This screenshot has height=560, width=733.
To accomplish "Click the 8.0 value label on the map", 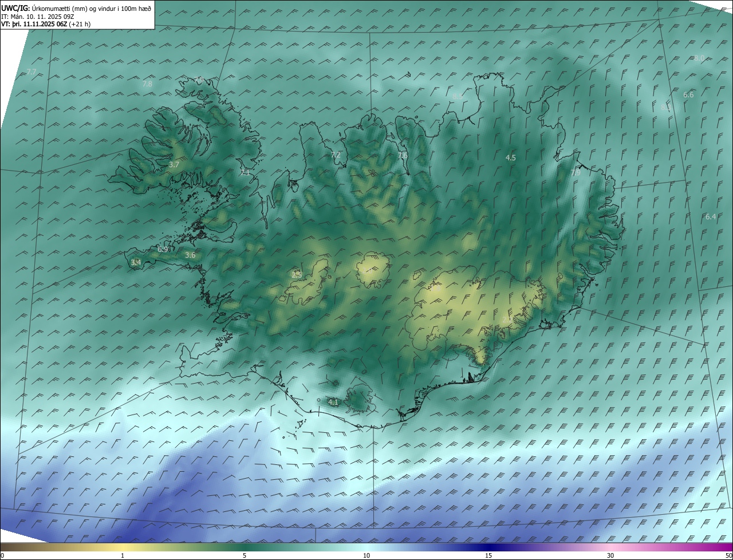I will tap(699, 58).
